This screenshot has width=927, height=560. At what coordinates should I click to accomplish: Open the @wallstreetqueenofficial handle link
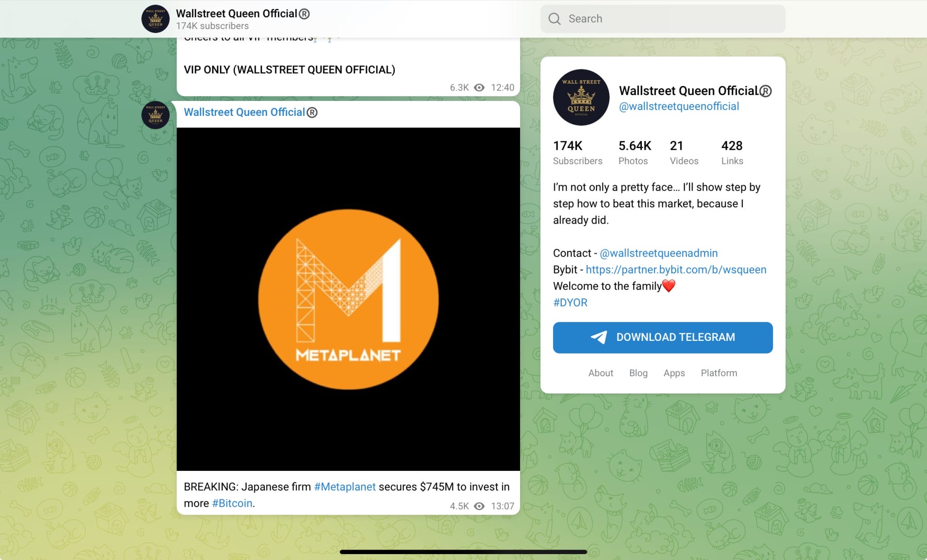click(x=679, y=106)
